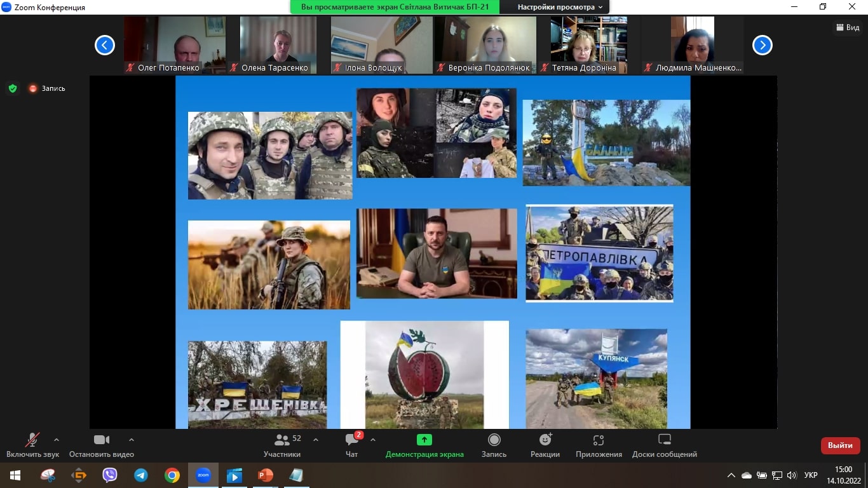The width and height of the screenshot is (868, 488).
Task: Show next participants with right arrow
Action: coord(762,45)
